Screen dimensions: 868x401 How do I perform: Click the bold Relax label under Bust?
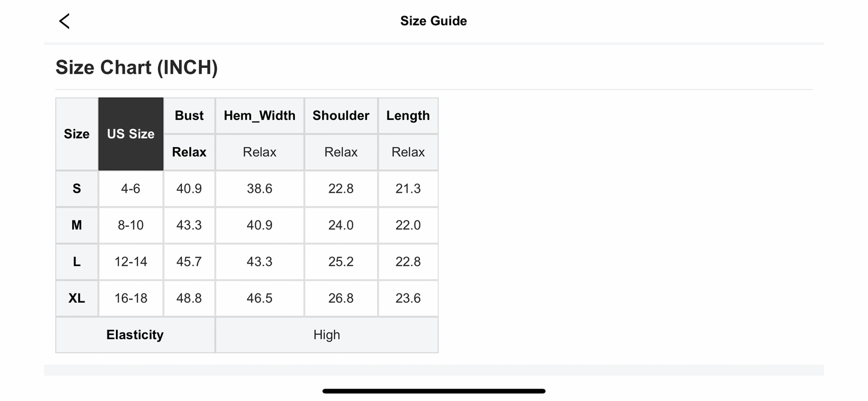(x=189, y=152)
